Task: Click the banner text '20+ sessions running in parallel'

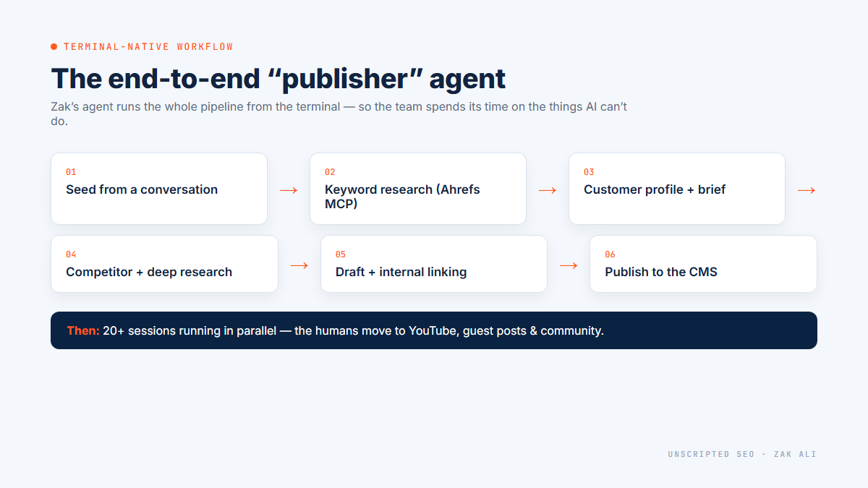Action: click(190, 330)
